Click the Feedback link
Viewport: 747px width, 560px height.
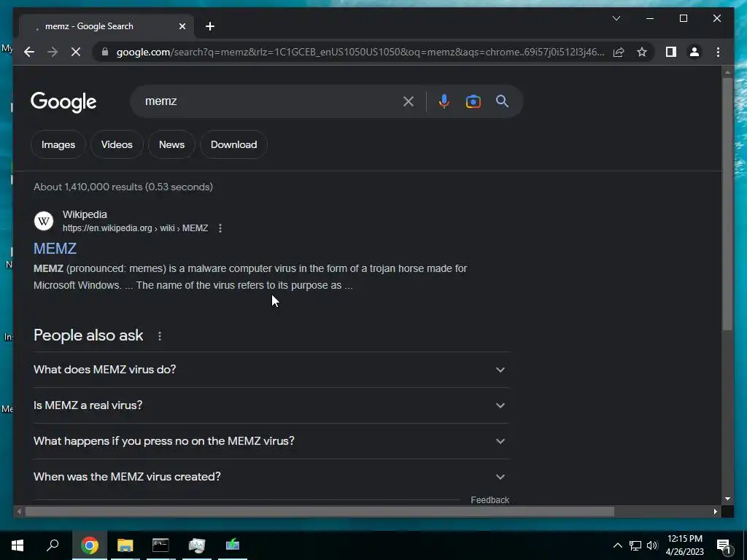(489, 500)
